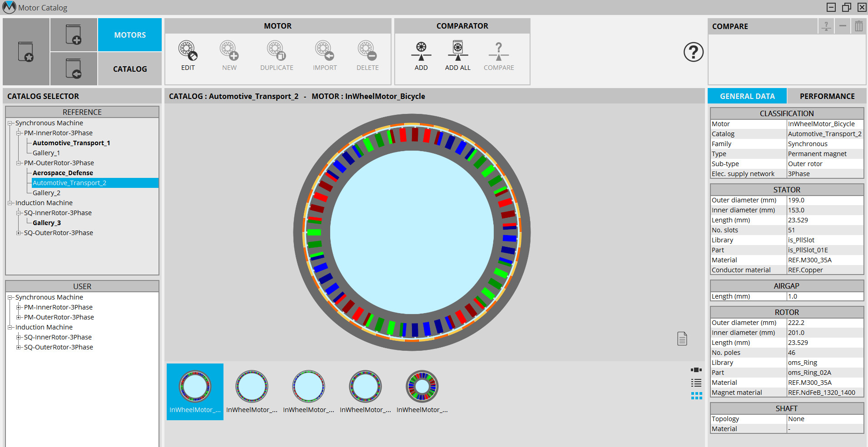Select Aerospace_Defense catalog in tree

coord(63,173)
